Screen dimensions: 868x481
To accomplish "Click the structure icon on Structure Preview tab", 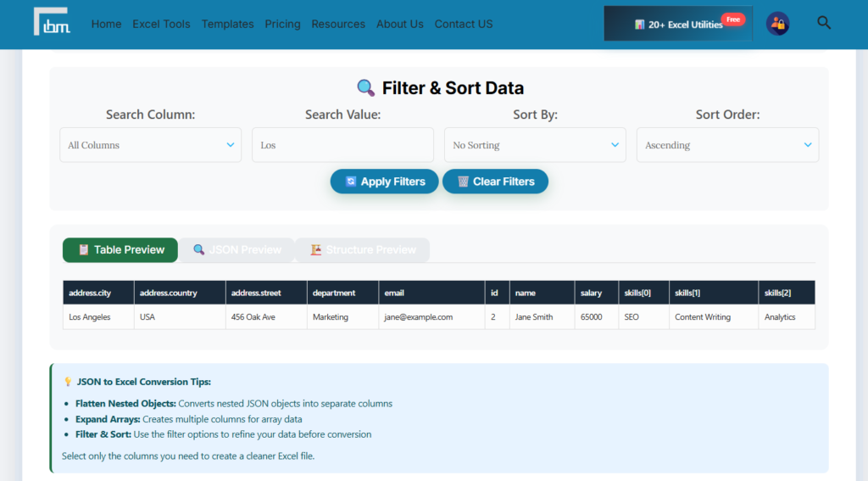I will (x=315, y=250).
